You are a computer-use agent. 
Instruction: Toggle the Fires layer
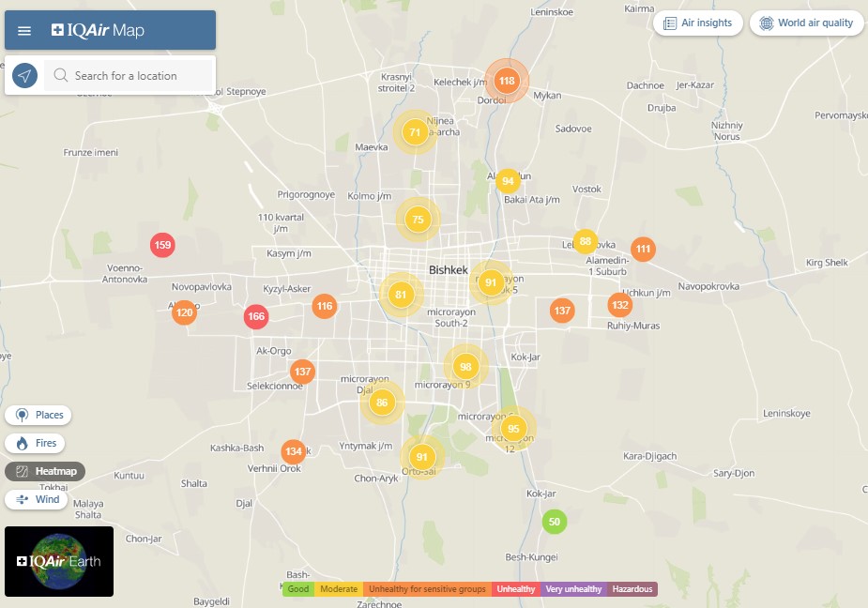coord(37,443)
